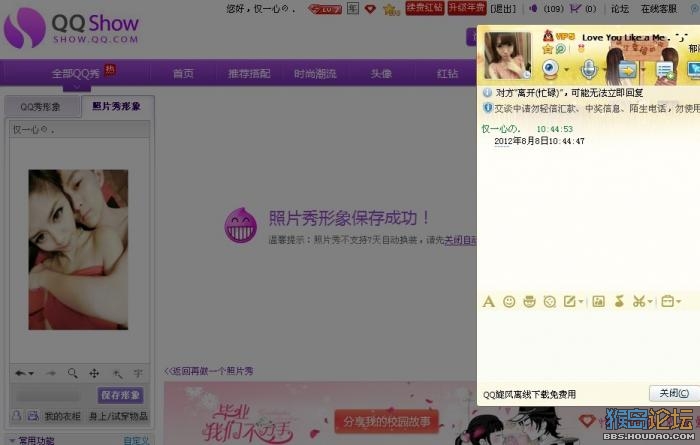This screenshot has width=700, height=445.
Task: Open the webcam options dropdown arrow
Action: coord(567,70)
